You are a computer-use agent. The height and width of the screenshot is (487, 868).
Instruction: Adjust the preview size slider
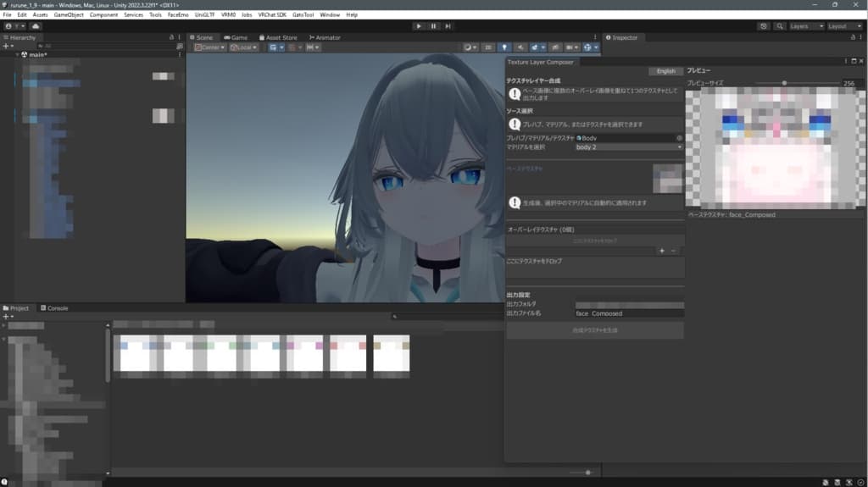784,83
